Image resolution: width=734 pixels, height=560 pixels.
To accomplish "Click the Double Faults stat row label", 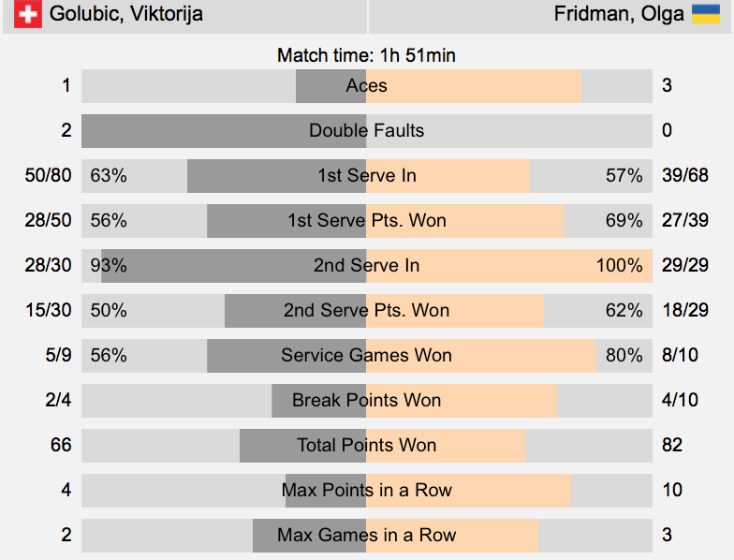I will click(366, 131).
